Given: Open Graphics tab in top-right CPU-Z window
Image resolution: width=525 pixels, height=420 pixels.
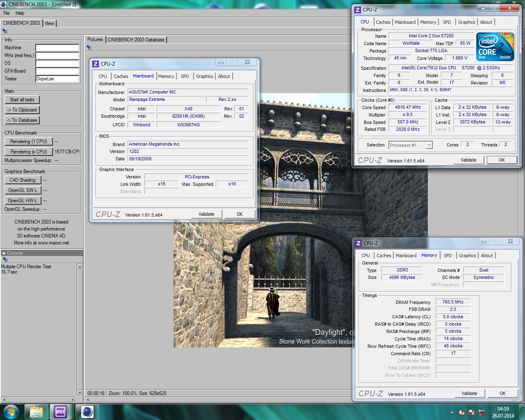Looking at the screenshot, I should click(x=467, y=22).
